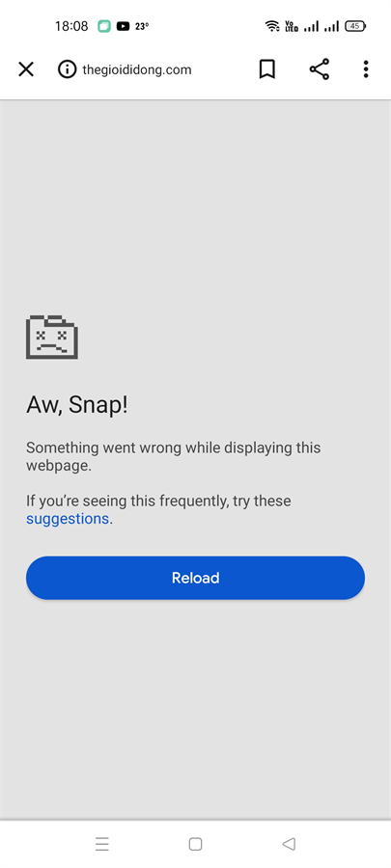The image size is (391, 868).
Task: Tap the battery indicator showing 45
Action: click(x=355, y=26)
